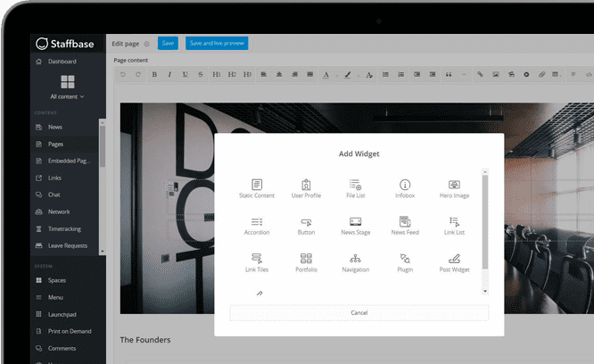This screenshot has width=594, height=364.
Task: Open the table dropdown in the toolbar
Action: (557, 75)
